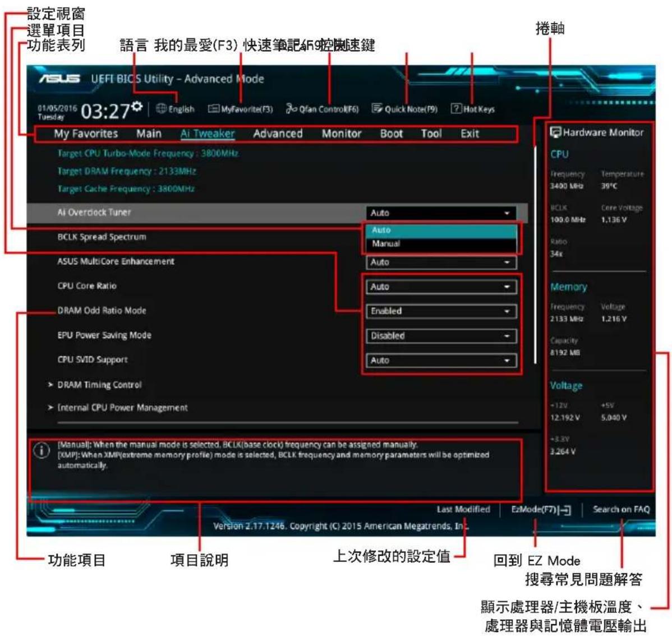
Task: Select the Ai Tweaker tab
Action: (208, 133)
